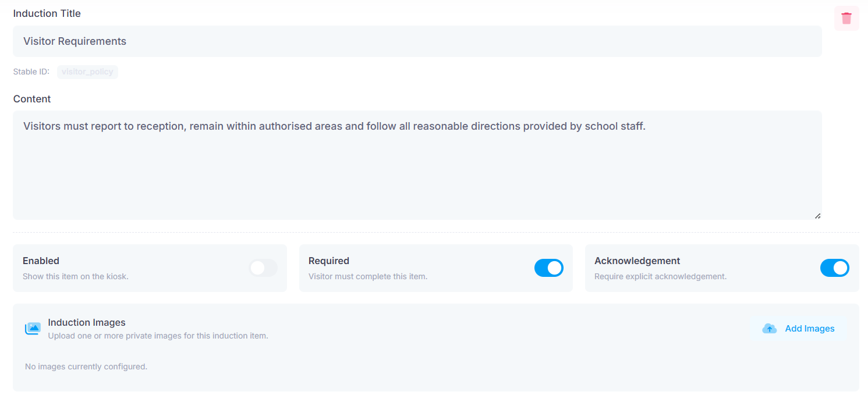
Task: Focus the Induction Title field showing Visitor Requirements
Action: point(417,41)
